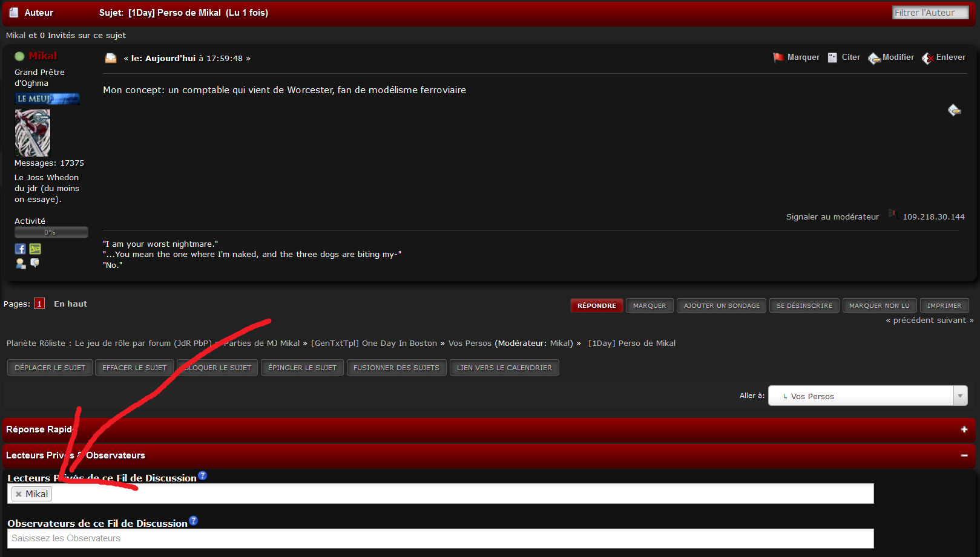Open the Vos Persos breadcrumb link

470,344
